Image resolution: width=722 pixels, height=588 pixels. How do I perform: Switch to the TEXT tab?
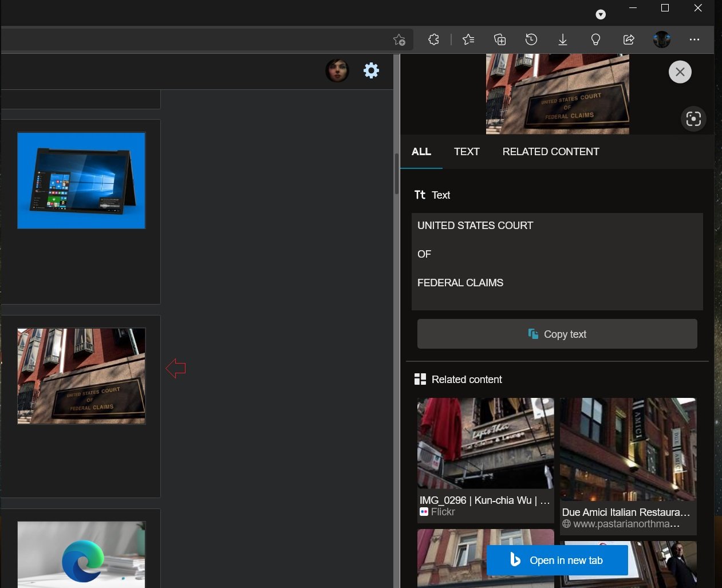466,152
